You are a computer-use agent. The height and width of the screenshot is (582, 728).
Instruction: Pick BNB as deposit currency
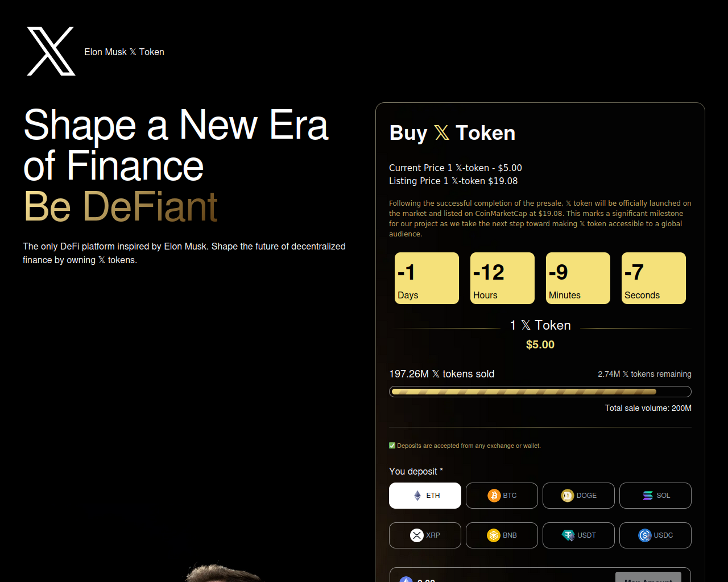pos(502,535)
